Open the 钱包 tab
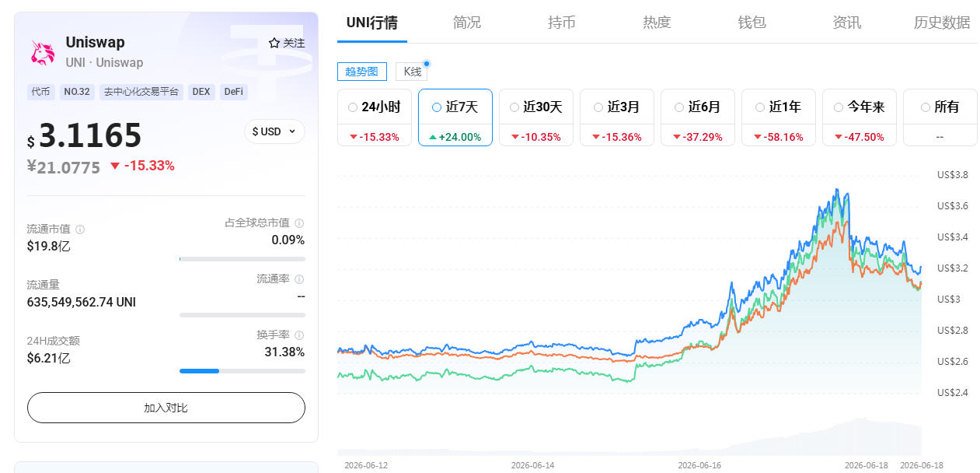980x473 pixels. pyautogui.click(x=752, y=23)
